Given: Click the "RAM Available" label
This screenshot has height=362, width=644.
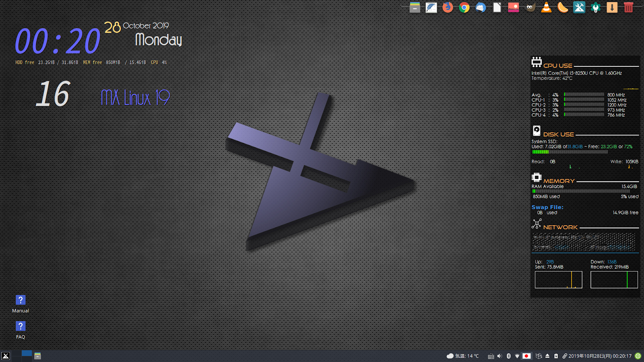Looking at the screenshot, I should coord(547,186).
